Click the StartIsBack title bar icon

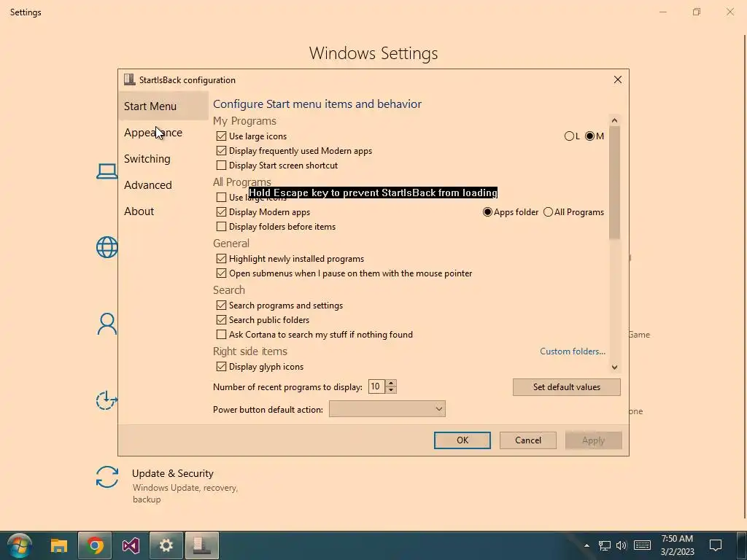click(129, 79)
